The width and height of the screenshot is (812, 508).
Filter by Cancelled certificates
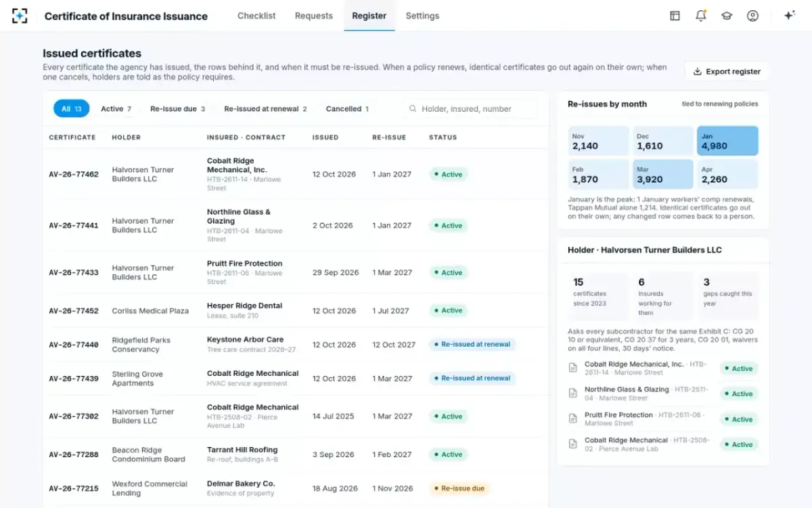pos(347,108)
